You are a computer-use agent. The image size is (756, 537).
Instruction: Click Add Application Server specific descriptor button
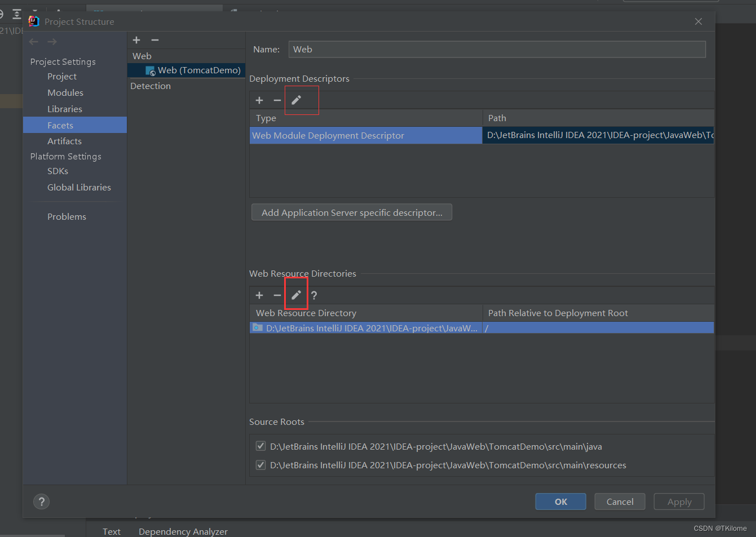coord(352,212)
